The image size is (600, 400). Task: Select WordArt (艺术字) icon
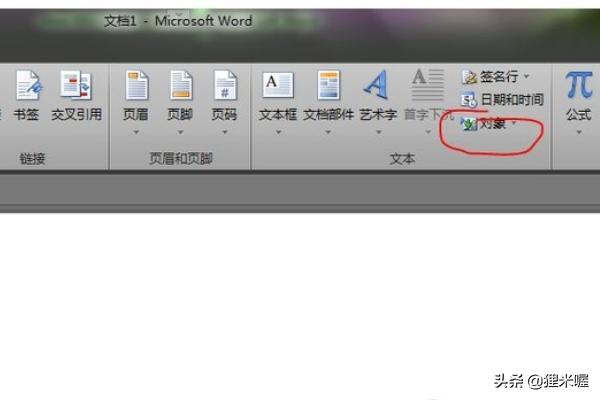pyautogui.click(x=377, y=84)
